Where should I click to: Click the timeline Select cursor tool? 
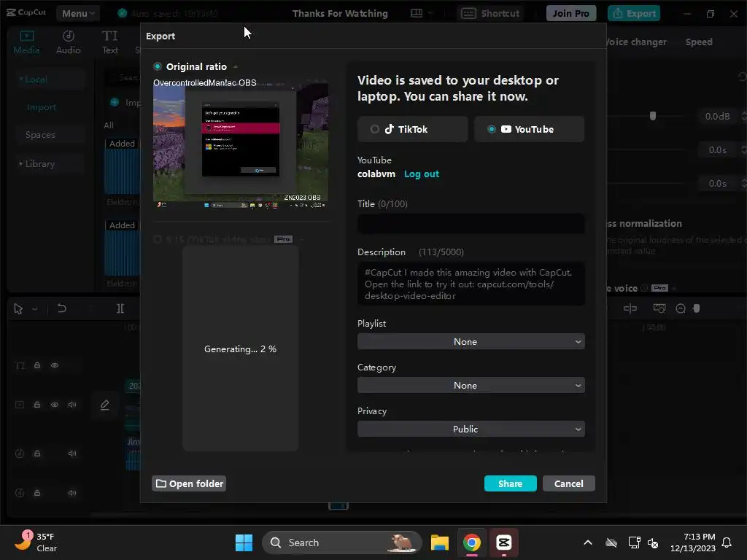click(x=18, y=309)
